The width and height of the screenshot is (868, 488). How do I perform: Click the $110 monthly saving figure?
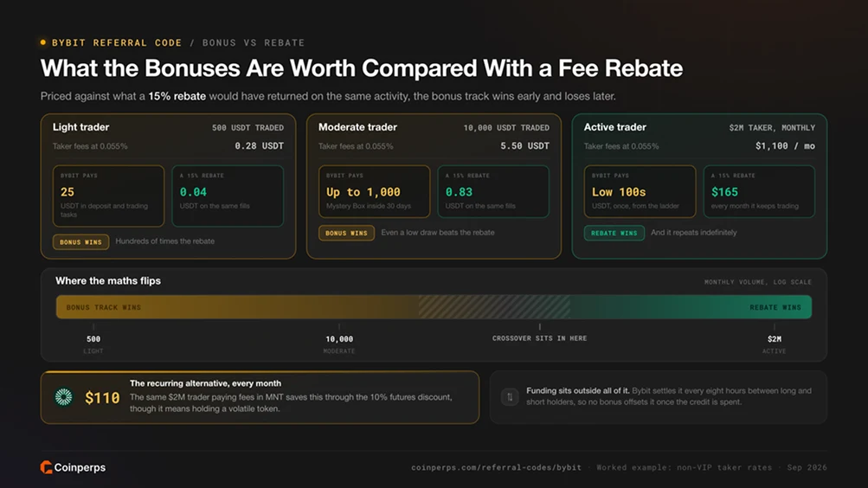(102, 398)
